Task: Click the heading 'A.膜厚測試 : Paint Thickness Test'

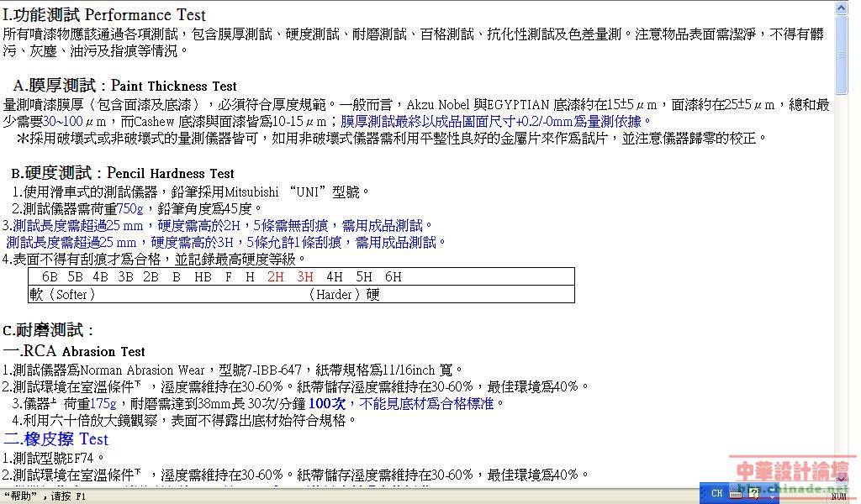Action: click(124, 86)
